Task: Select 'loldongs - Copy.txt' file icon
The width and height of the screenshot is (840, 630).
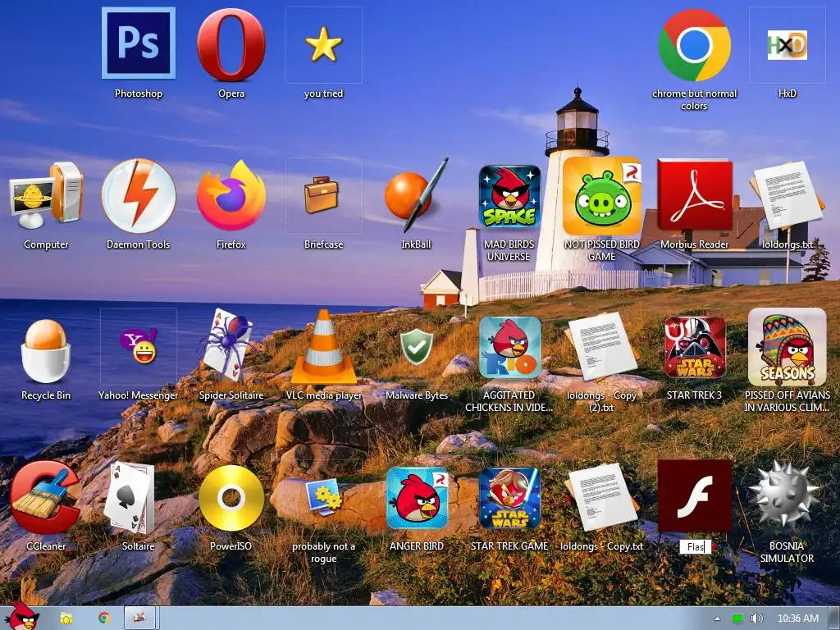Action: (x=601, y=498)
